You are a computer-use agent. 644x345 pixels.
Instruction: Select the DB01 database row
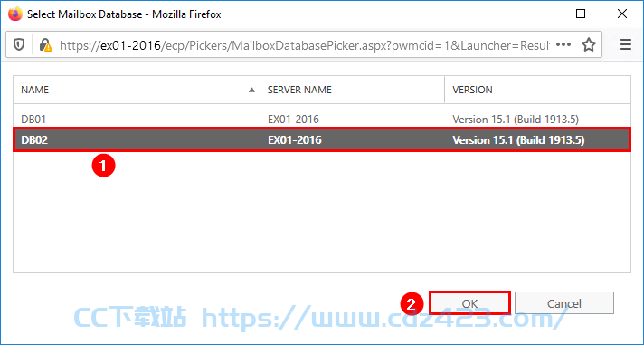(322, 120)
